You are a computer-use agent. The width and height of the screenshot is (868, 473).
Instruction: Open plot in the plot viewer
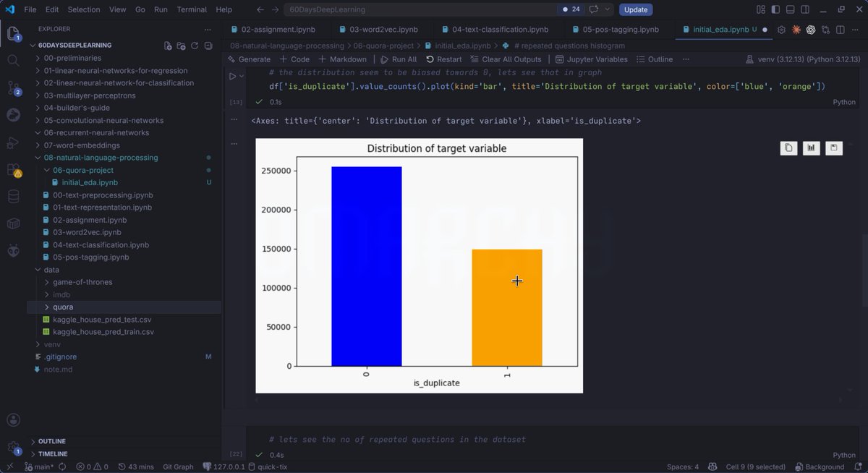811,148
